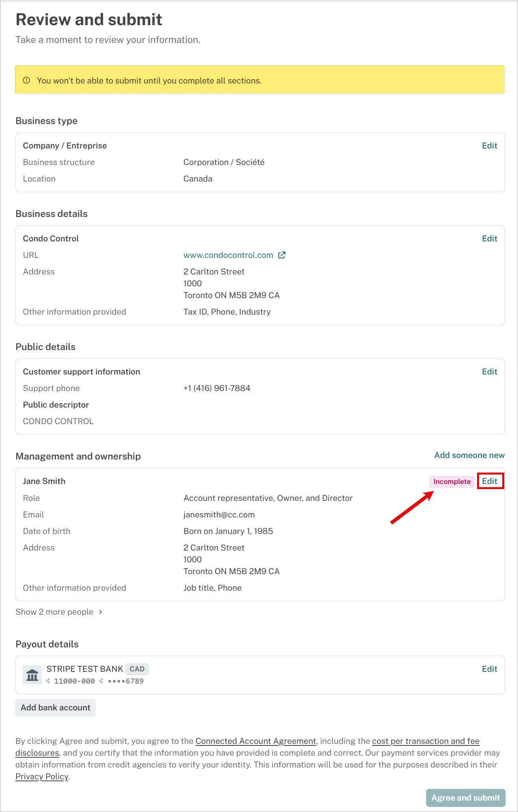Click the Born on January 1, 1985 text
This screenshot has width=518, height=812.
click(x=228, y=531)
